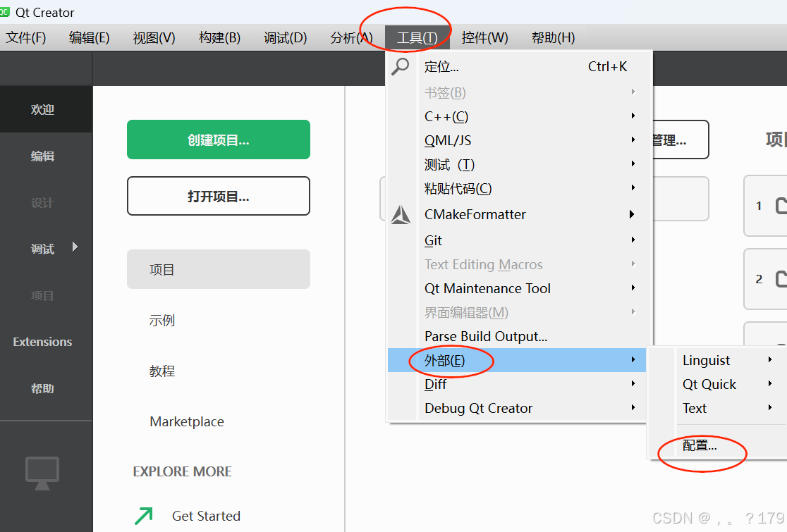
Task: Select the Marketplace tab
Action: [x=187, y=421]
